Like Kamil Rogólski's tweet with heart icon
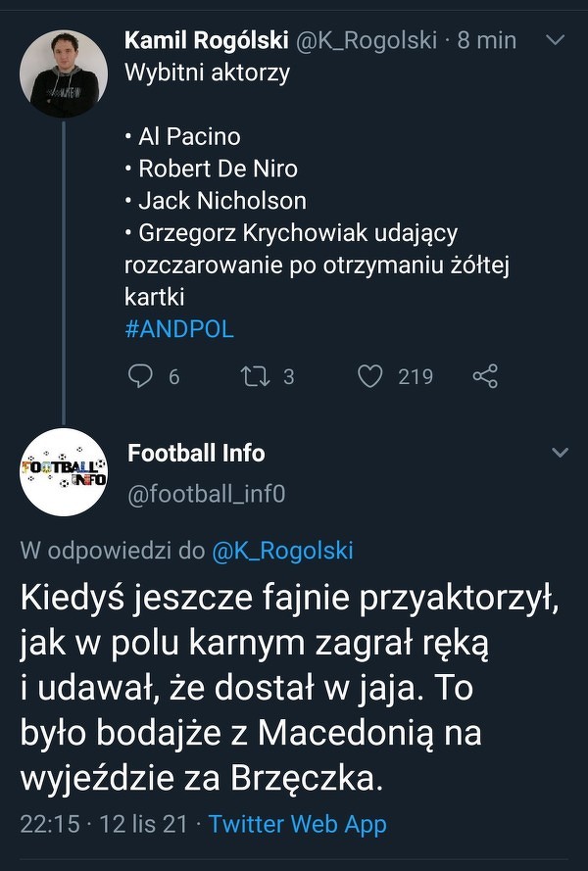The image size is (588, 871). click(x=369, y=376)
